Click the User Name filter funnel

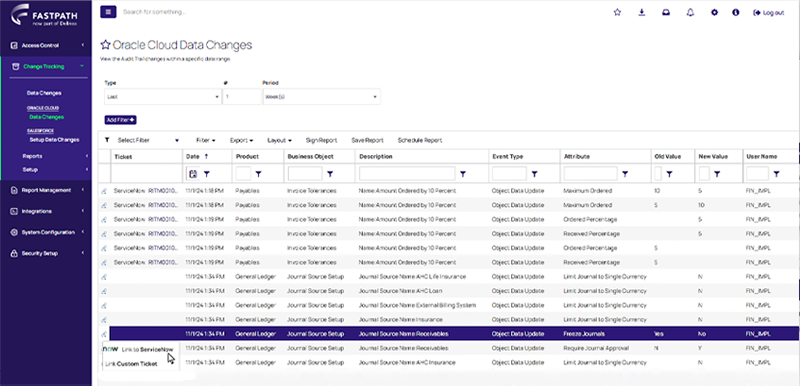[x=776, y=174]
